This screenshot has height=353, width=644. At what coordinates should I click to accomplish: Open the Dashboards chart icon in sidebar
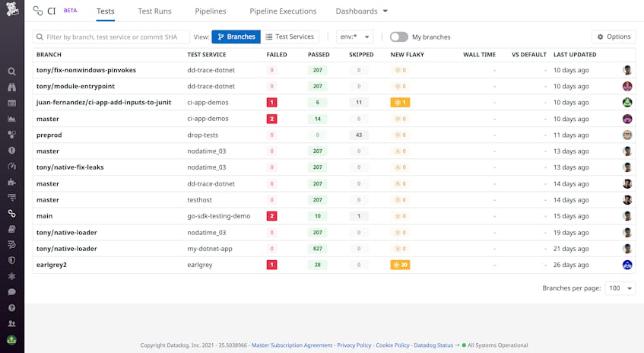coord(12,119)
